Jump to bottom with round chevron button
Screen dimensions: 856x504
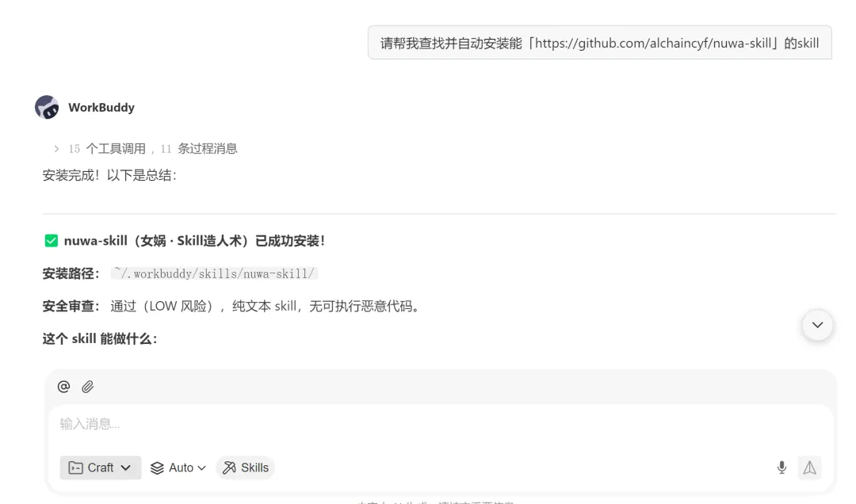(817, 325)
